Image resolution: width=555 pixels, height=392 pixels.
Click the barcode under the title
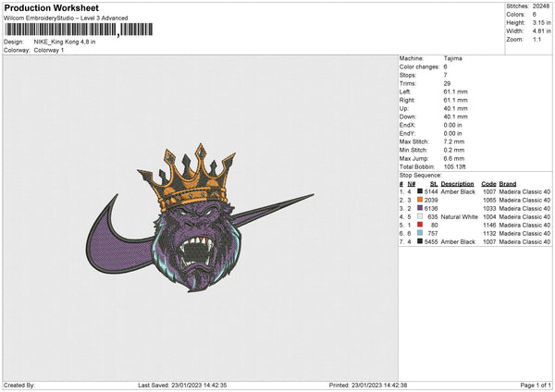click(79, 30)
